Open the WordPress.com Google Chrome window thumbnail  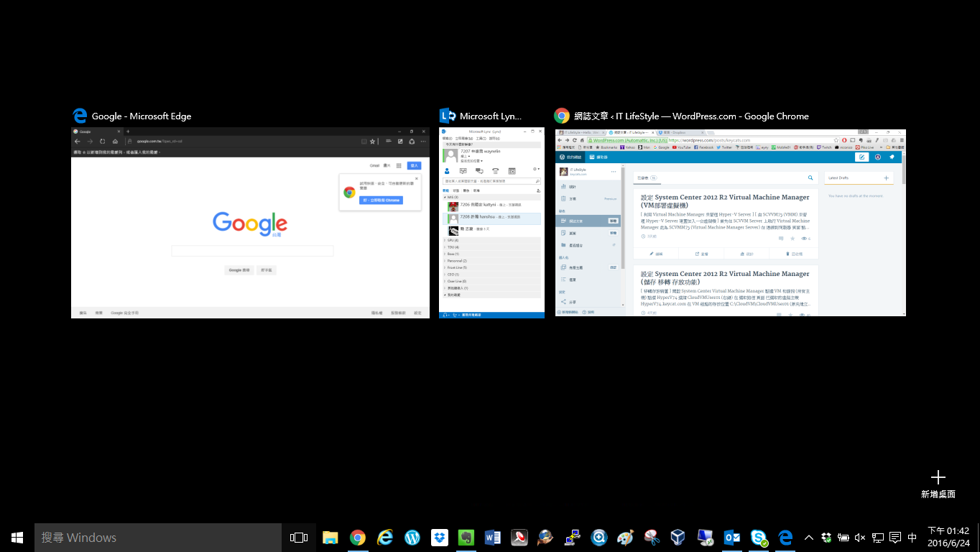coord(730,223)
